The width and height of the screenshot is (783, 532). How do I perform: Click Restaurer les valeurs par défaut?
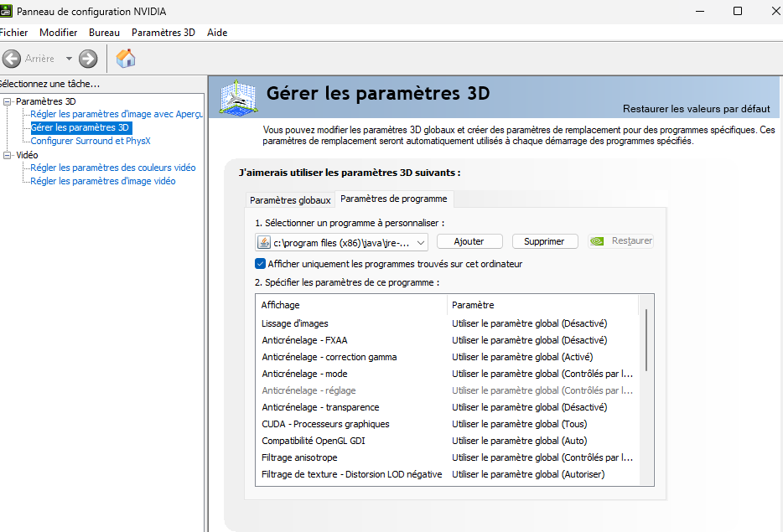click(x=696, y=109)
